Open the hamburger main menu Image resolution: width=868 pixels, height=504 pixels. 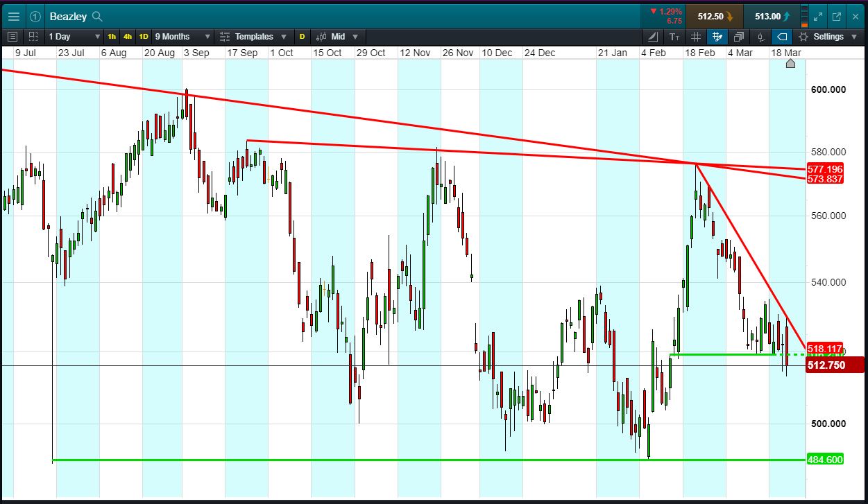coord(14,16)
